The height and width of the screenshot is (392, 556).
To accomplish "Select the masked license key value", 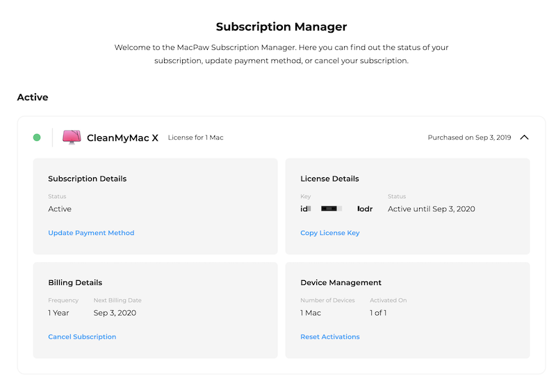I will point(336,209).
